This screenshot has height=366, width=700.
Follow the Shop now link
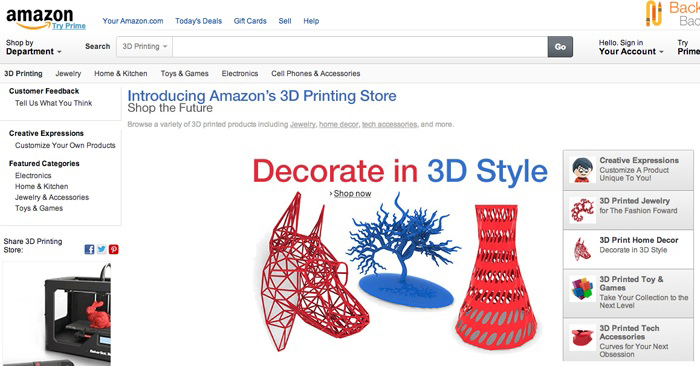tap(352, 193)
